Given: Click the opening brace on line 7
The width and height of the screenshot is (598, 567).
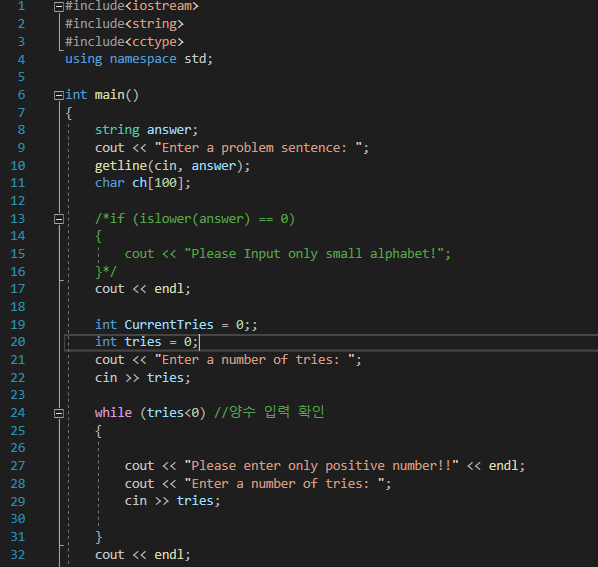Looking at the screenshot, I should [x=69, y=113].
